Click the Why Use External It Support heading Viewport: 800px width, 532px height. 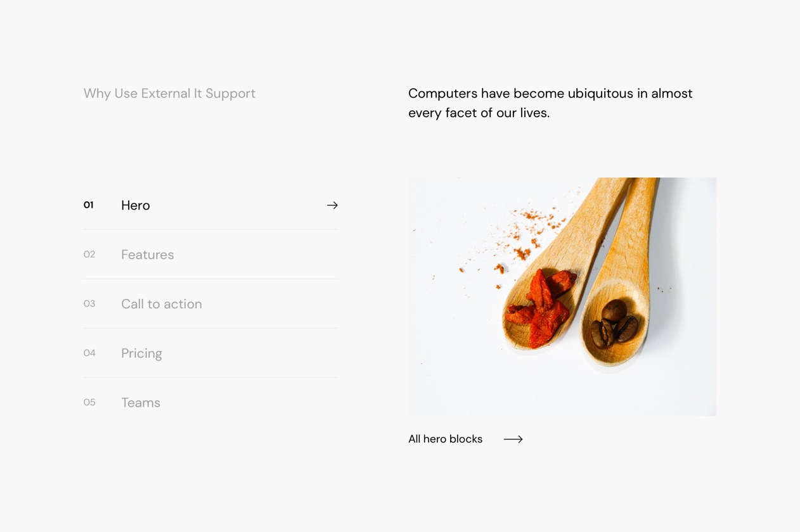[169, 93]
